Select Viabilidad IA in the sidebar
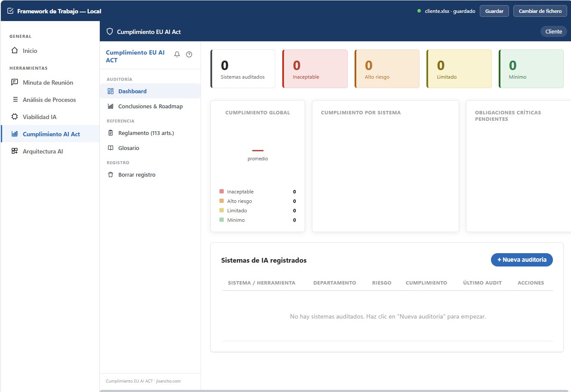This screenshot has height=392, width=571. [x=50, y=117]
